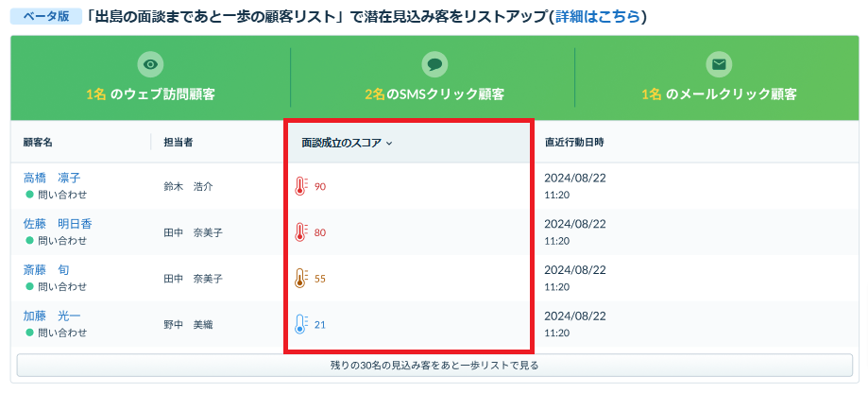Click the 担当者 column header
The width and height of the screenshot is (868, 393).
click(x=179, y=143)
